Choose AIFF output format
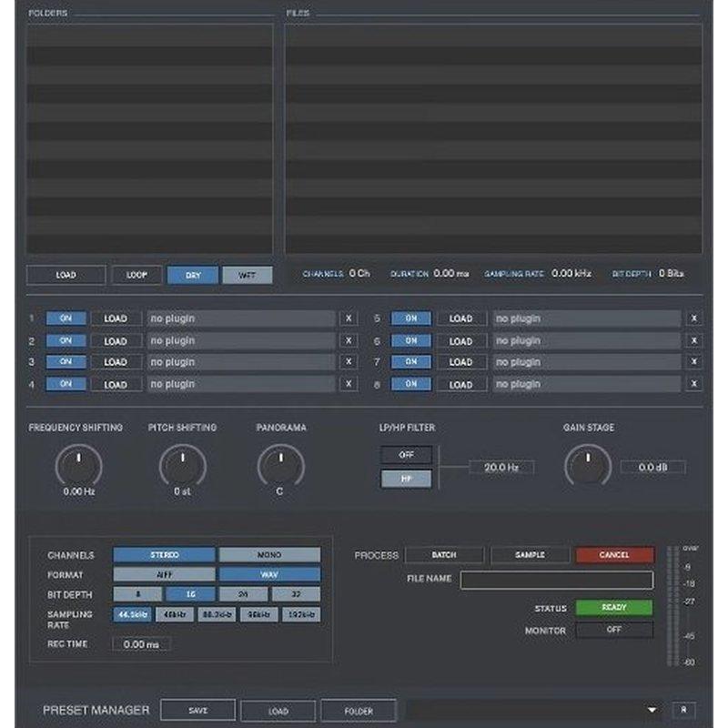The image size is (728, 728). click(165, 574)
